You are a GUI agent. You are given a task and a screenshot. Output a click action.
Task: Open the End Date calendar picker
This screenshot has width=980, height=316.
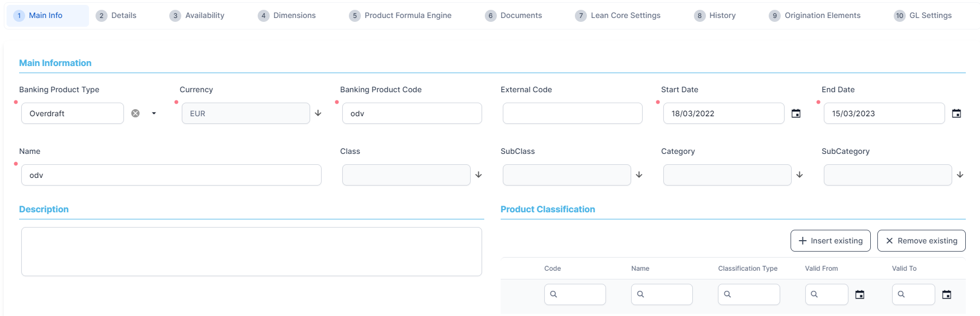(x=957, y=114)
